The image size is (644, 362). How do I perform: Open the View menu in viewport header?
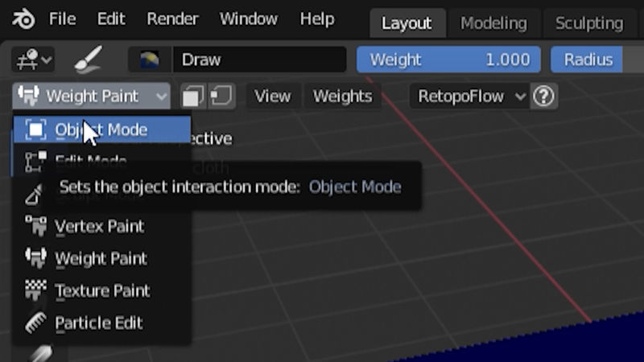[272, 96]
